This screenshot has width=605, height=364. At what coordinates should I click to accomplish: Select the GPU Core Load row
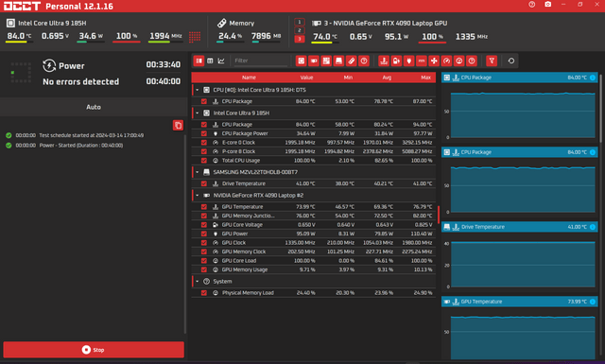pyautogui.click(x=314, y=261)
